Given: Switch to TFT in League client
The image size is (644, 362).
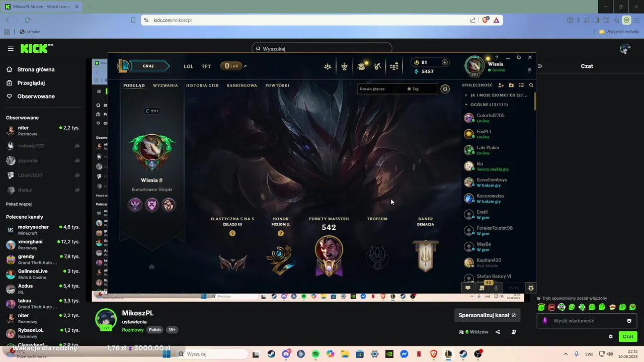Looking at the screenshot, I should (x=206, y=66).
